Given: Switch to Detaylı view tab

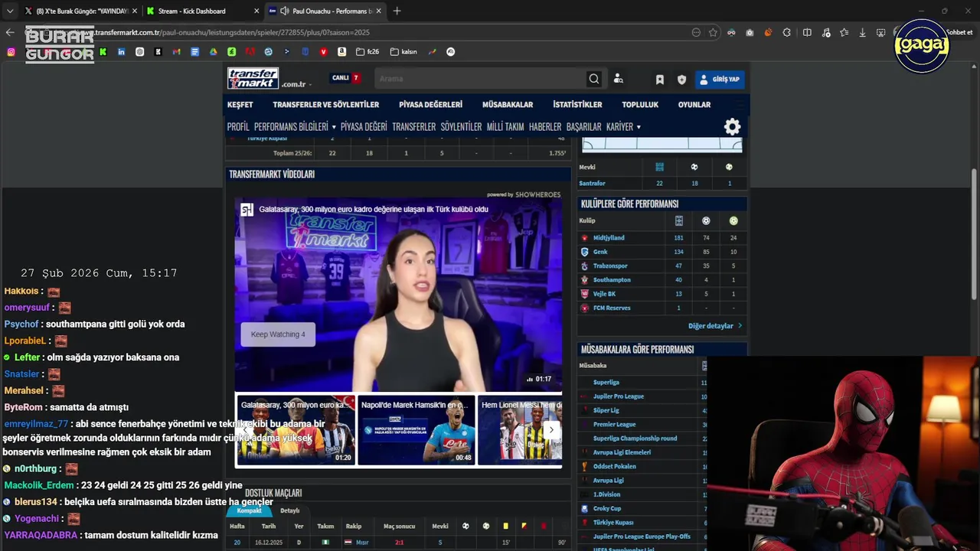Looking at the screenshot, I should 289,510.
